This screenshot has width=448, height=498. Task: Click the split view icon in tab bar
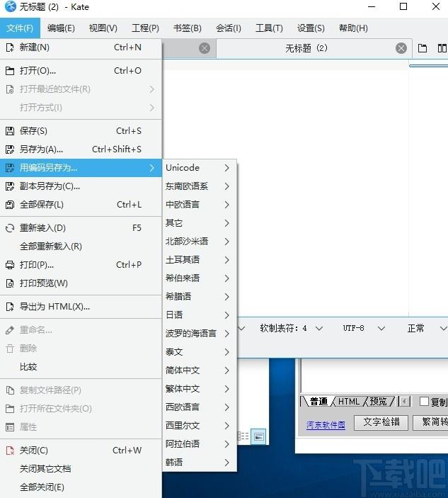pyautogui.click(x=442, y=48)
